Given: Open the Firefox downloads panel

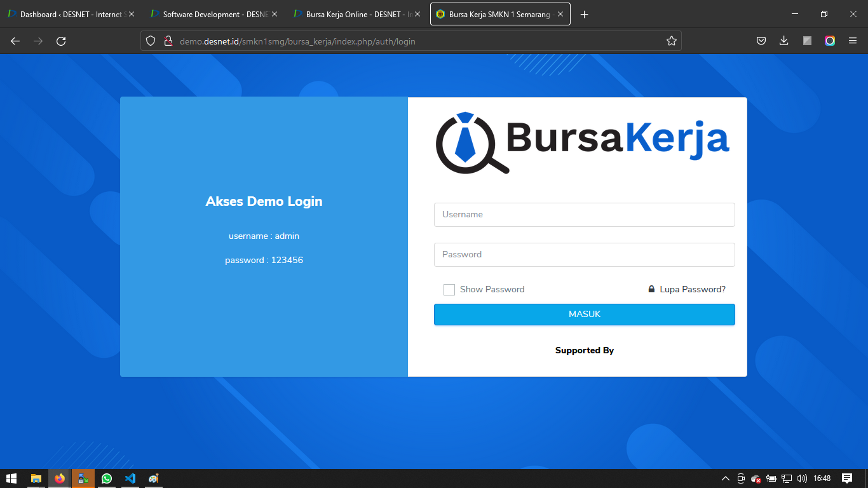Looking at the screenshot, I should [783, 41].
